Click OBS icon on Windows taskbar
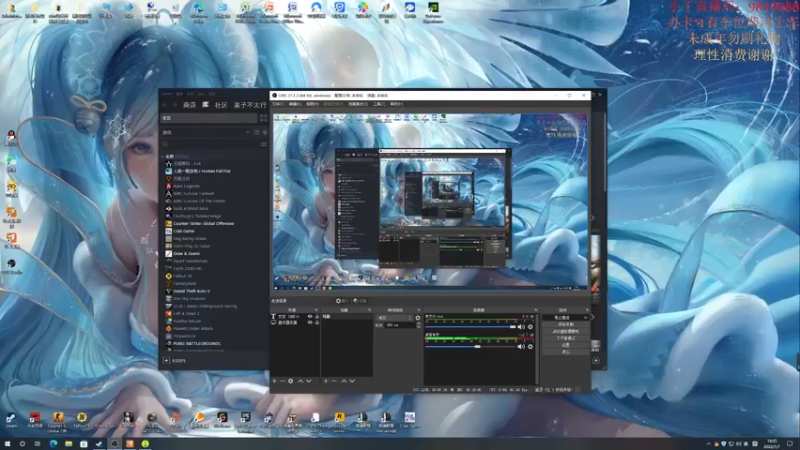800x450 pixels. click(114, 443)
